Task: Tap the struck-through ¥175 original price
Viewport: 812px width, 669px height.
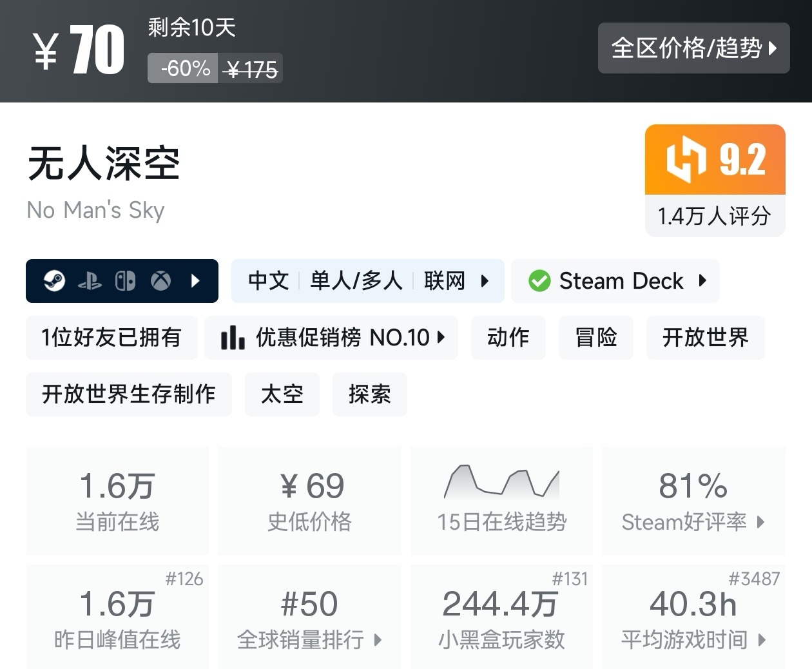Action: pos(251,69)
